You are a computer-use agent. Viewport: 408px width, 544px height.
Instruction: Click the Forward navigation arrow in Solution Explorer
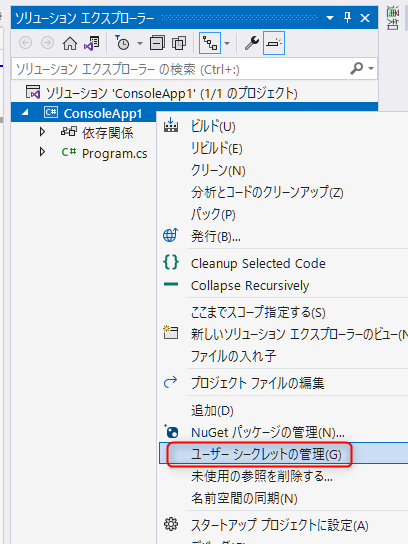coord(48,43)
